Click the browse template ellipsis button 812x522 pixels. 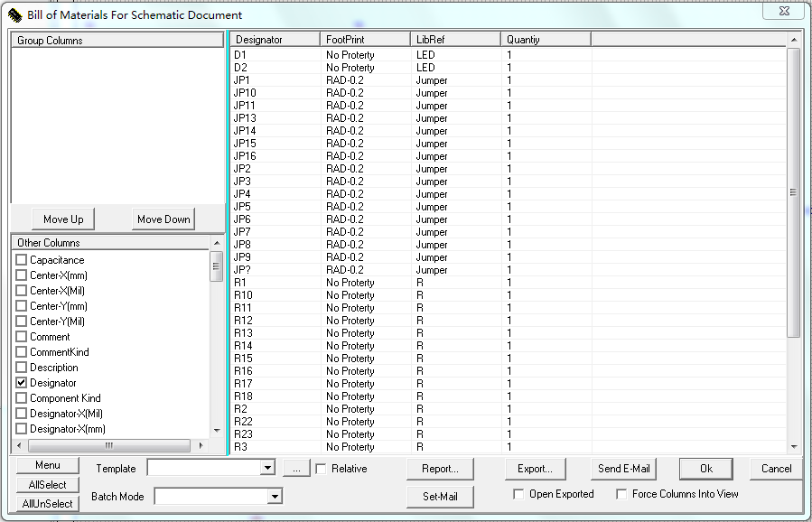point(296,468)
